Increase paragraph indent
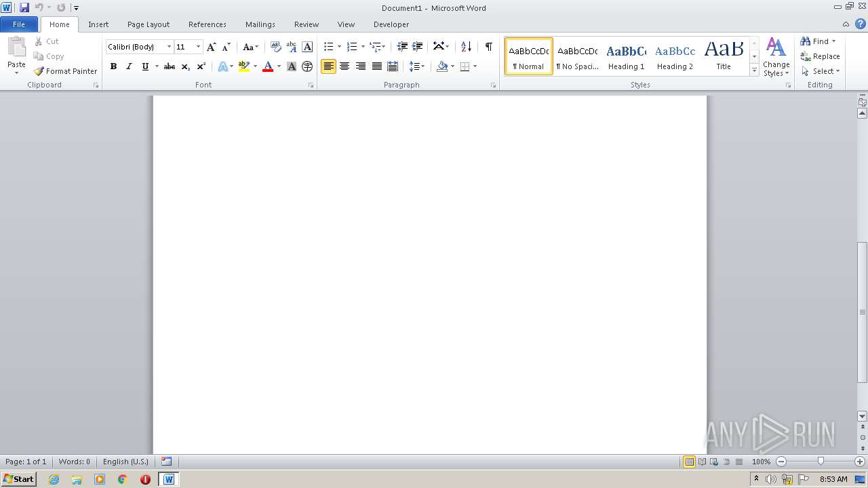 pyautogui.click(x=418, y=47)
